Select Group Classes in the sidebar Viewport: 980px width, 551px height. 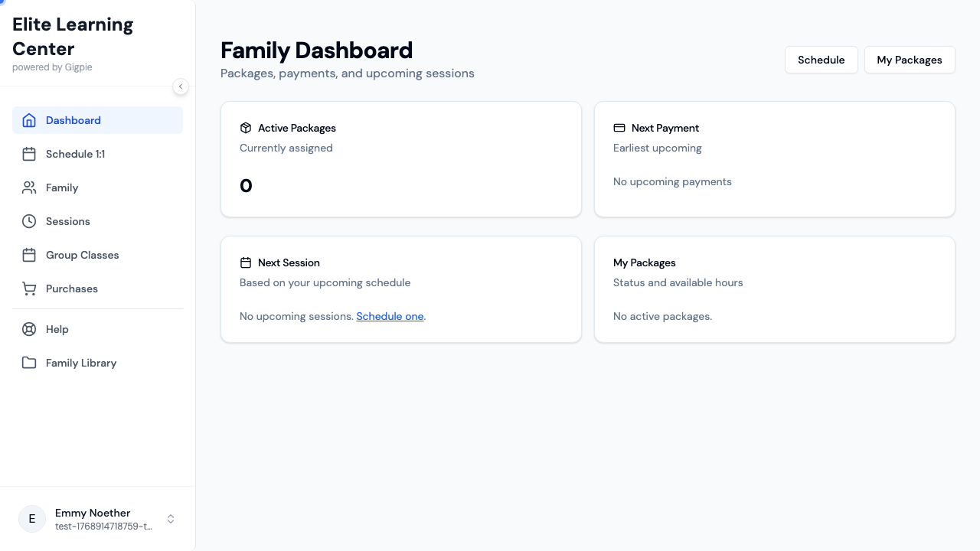(x=82, y=255)
